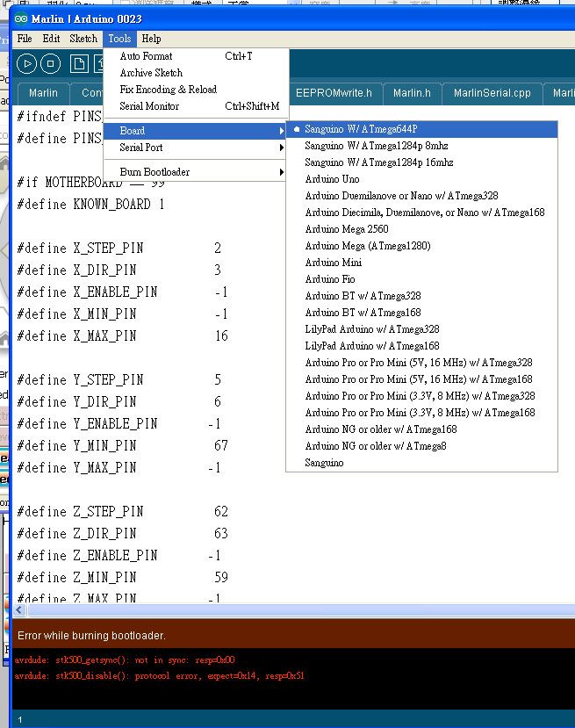Viewport: 575px width, 728px height.
Task: Select Arduino Diecimila, Duemilanove, or Nano w/ ATmega168
Action: click(422, 213)
